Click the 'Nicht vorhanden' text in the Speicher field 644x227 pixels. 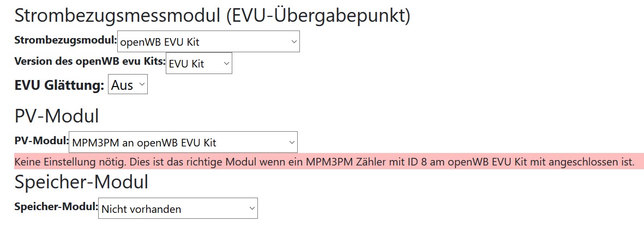click(141, 209)
